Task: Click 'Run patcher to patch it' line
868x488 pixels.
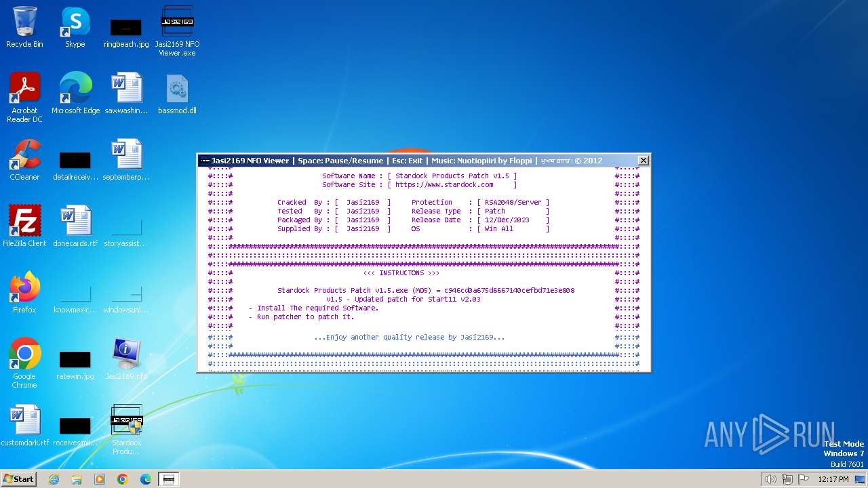Action: [301, 317]
